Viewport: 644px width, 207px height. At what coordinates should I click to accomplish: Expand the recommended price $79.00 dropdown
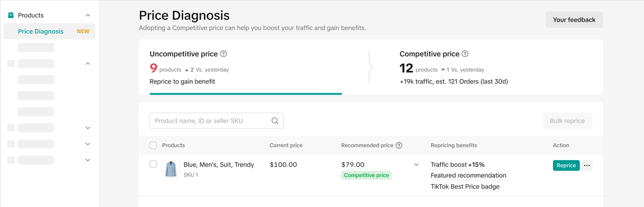coord(416,165)
